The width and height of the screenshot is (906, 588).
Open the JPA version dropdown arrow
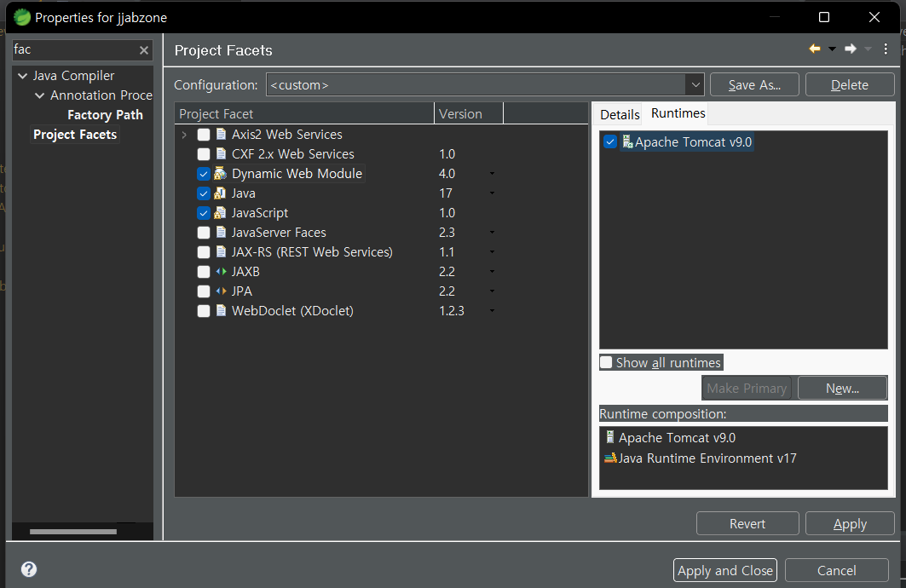pyautogui.click(x=492, y=291)
